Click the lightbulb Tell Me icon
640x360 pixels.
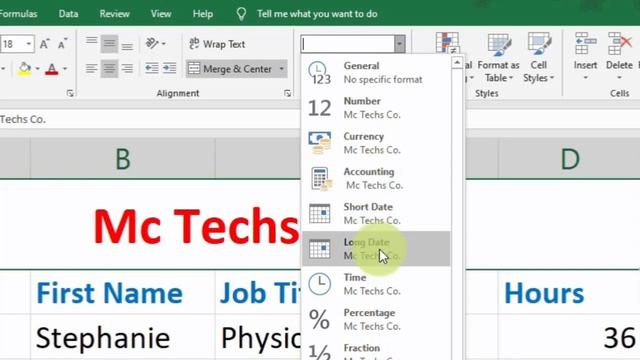tap(241, 14)
